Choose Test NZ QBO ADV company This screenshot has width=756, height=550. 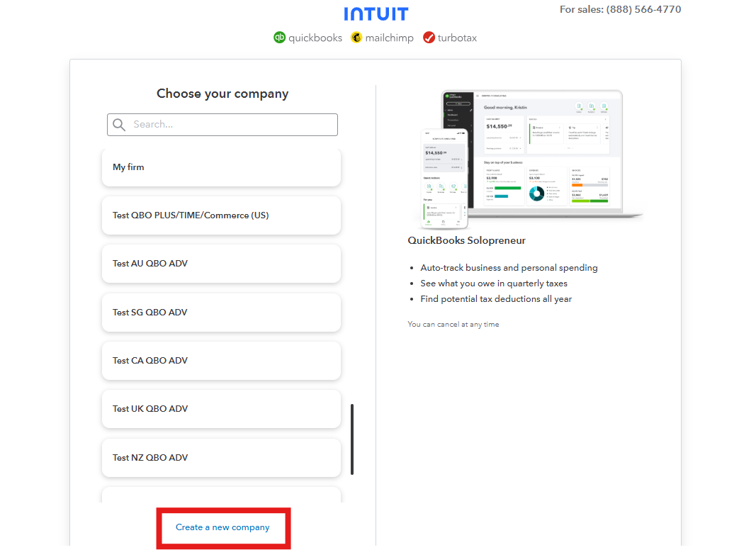pos(221,457)
